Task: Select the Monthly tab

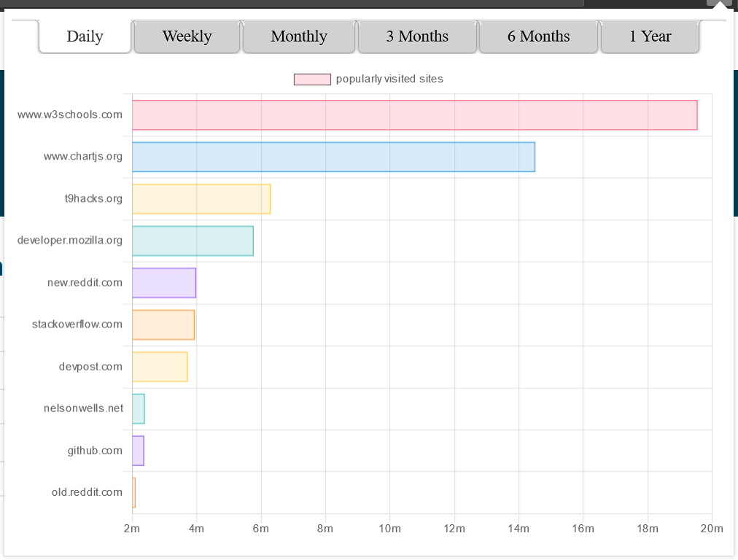Action: coord(298,36)
